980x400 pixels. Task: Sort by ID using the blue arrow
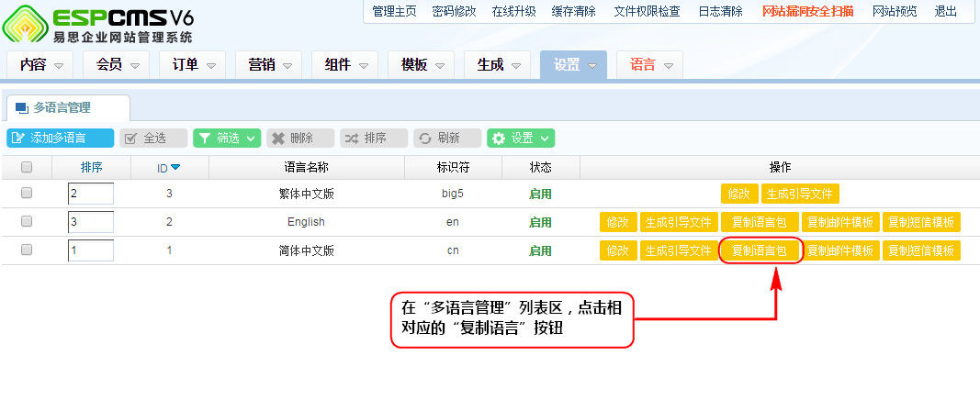[x=175, y=167]
